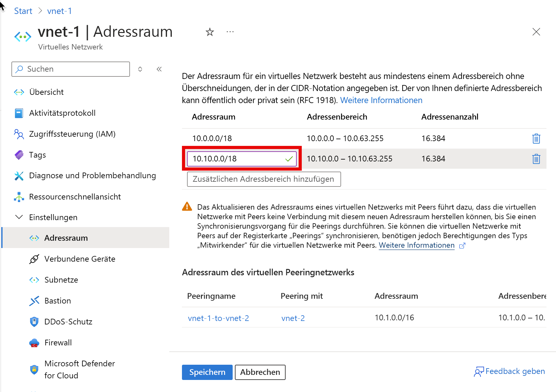Expand or collapse all menu groups arrows

click(140, 69)
